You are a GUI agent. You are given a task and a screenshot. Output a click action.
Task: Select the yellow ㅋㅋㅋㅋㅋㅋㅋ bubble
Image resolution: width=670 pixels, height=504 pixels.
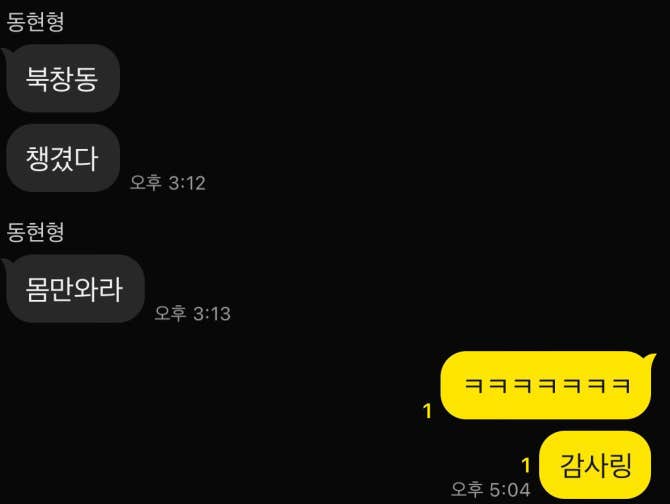(x=546, y=385)
